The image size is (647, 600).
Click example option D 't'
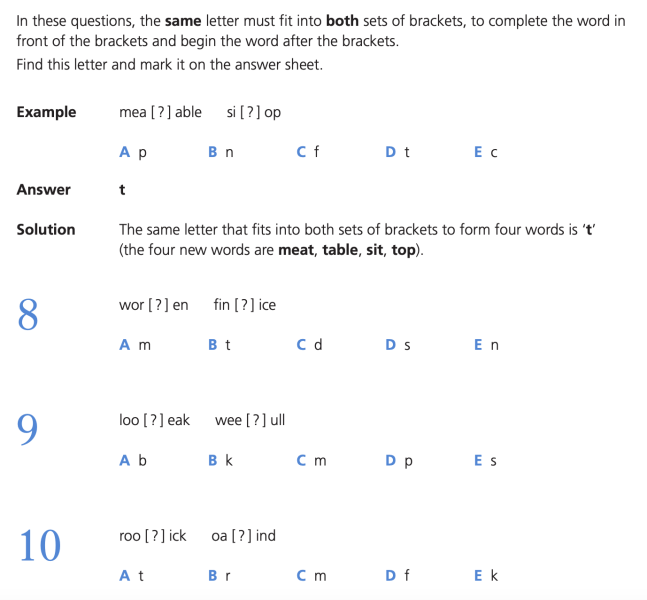point(397,152)
